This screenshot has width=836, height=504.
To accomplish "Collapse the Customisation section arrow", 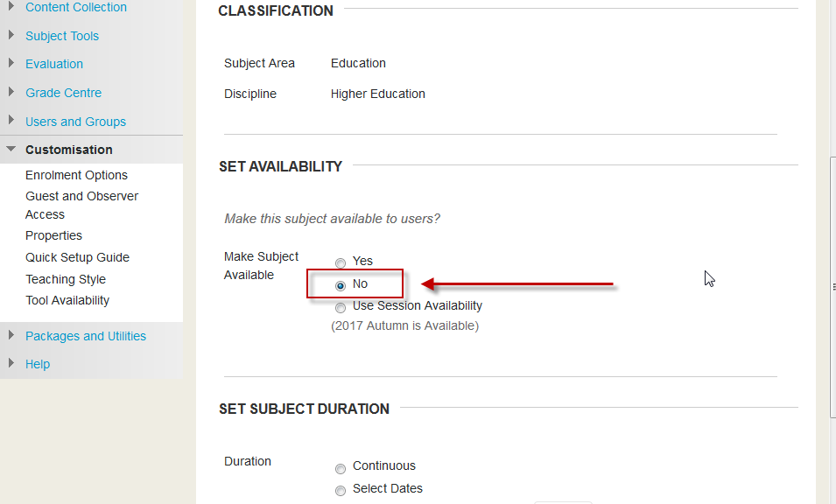I will pos(11,150).
